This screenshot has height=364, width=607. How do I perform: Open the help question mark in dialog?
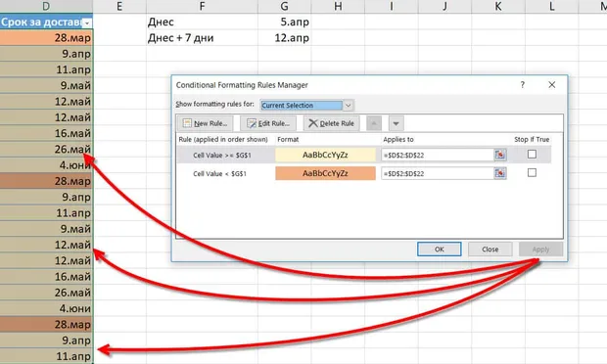tap(523, 85)
